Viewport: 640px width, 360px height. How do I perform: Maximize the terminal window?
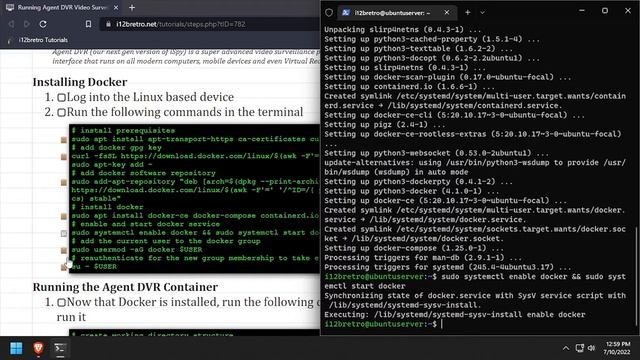[x=605, y=11]
